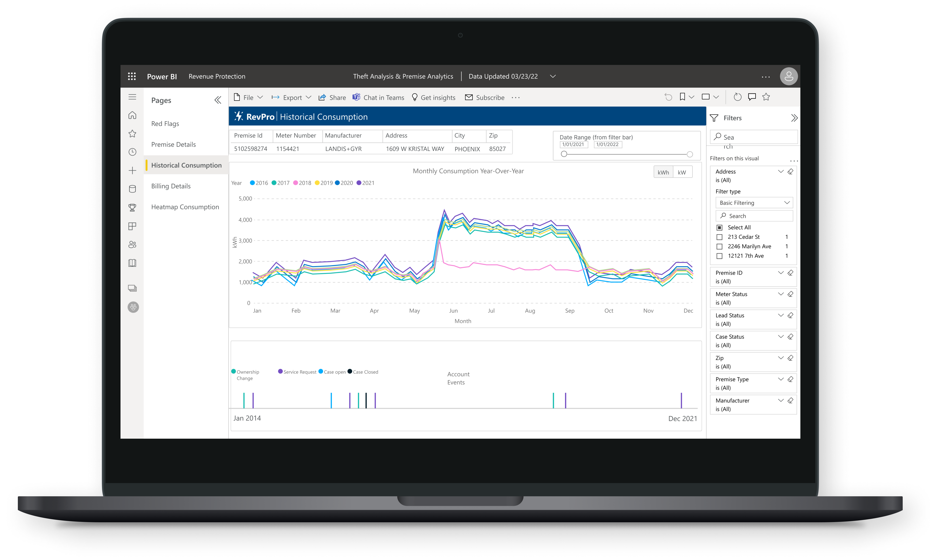Open Favorites via the star sidebar icon
Screen dimensions: 937x560
[x=132, y=134]
